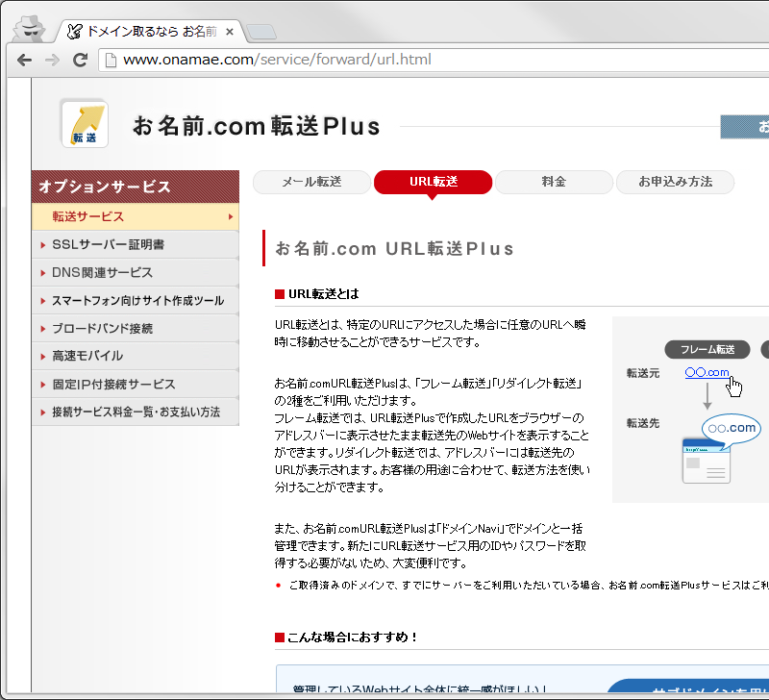
Task: Click the tab favicon for お名前.com
Action: (x=75, y=32)
